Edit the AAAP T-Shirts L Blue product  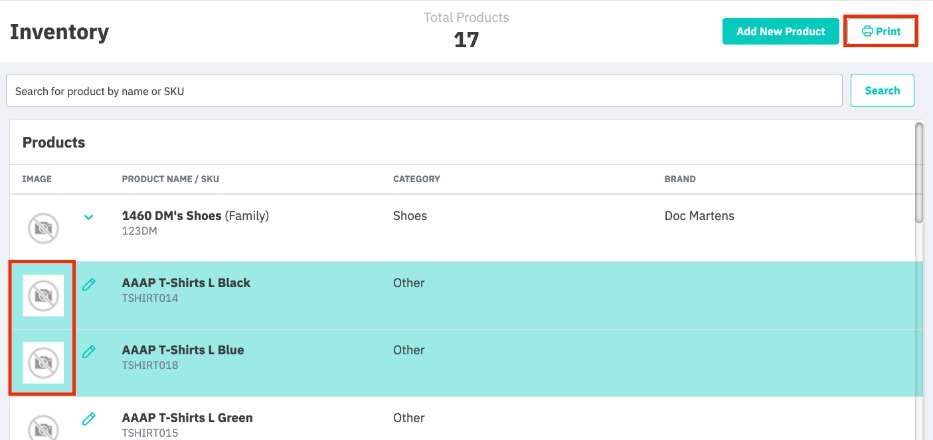pos(89,352)
